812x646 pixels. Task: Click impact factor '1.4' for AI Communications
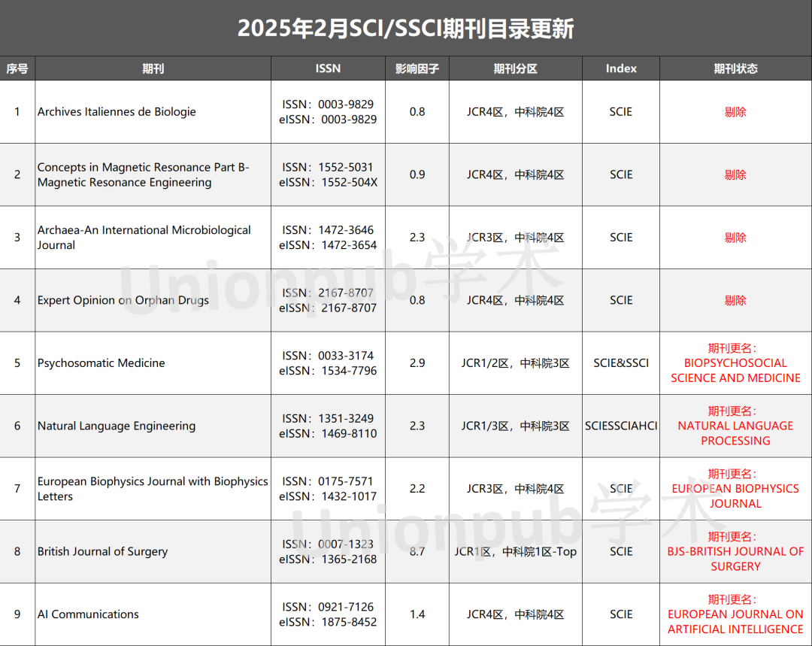pos(417,614)
